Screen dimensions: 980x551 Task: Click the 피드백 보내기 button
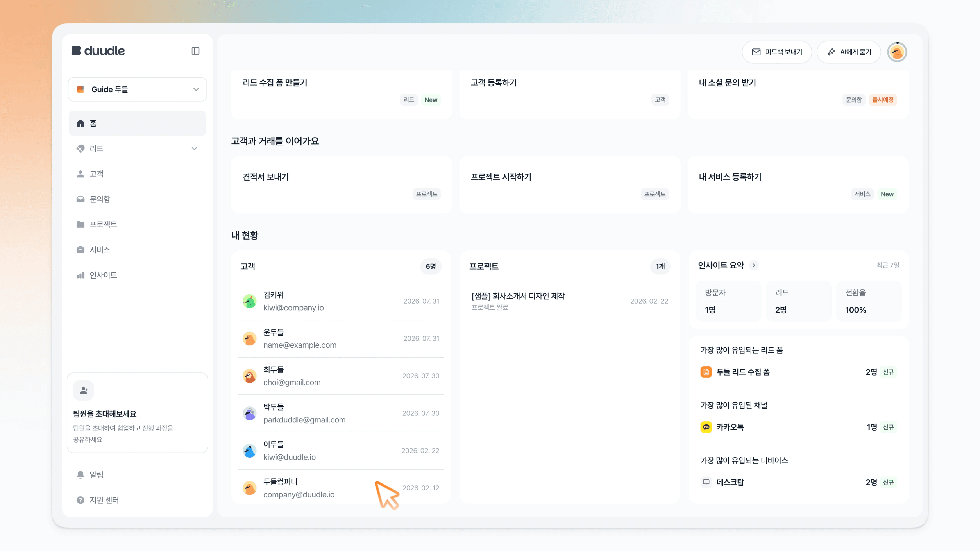click(777, 52)
